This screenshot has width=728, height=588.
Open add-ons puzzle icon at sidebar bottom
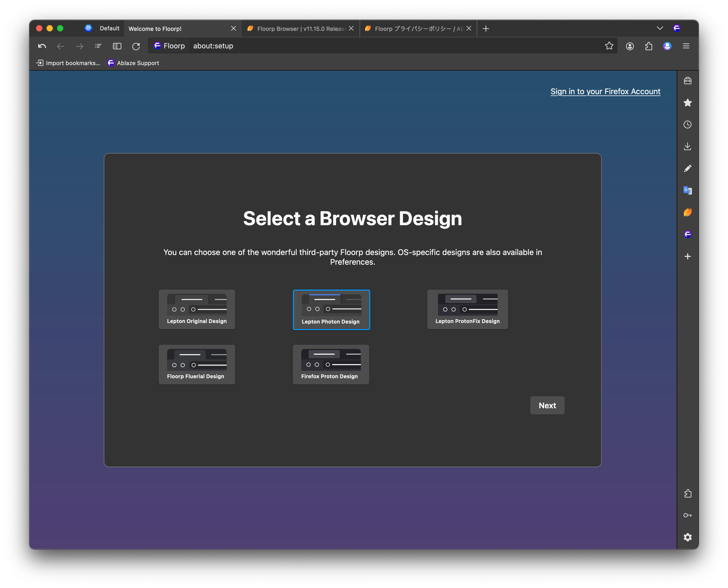coord(688,493)
